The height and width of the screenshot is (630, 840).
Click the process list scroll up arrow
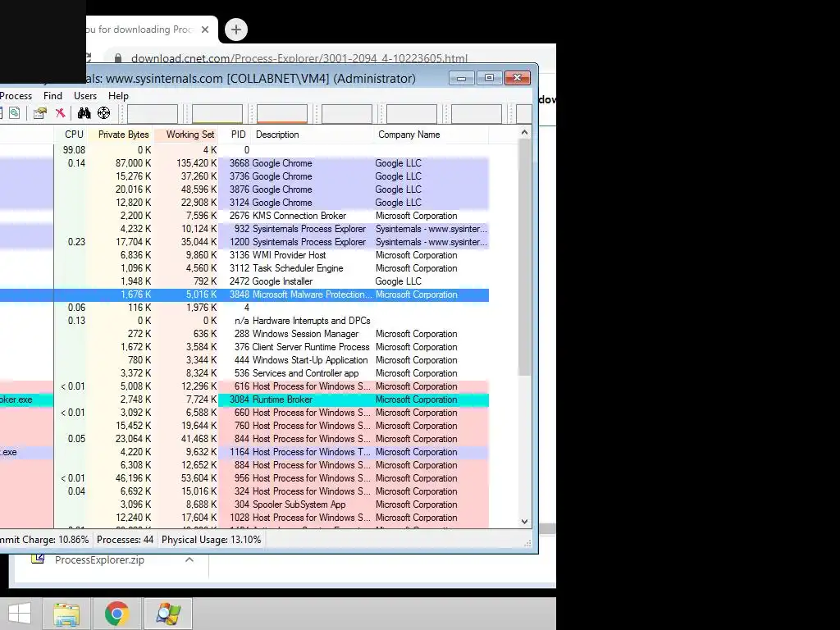point(524,132)
